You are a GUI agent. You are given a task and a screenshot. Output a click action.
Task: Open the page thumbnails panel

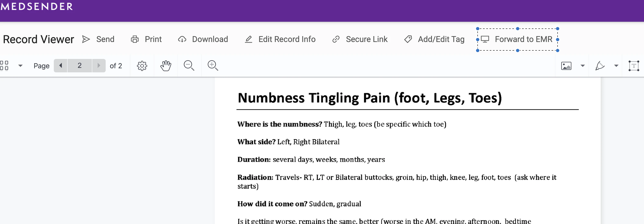pos(4,66)
